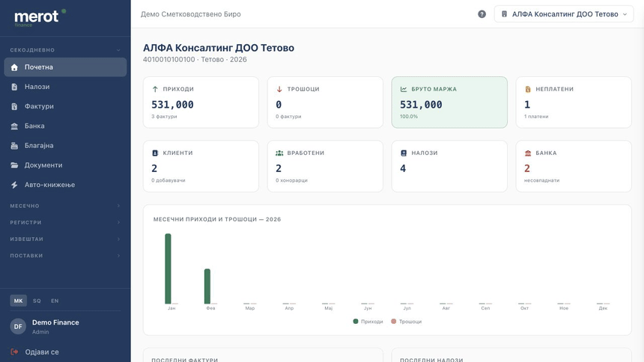The image size is (644, 362).
Task: Open Фактури in sidebar
Action: tap(65, 106)
